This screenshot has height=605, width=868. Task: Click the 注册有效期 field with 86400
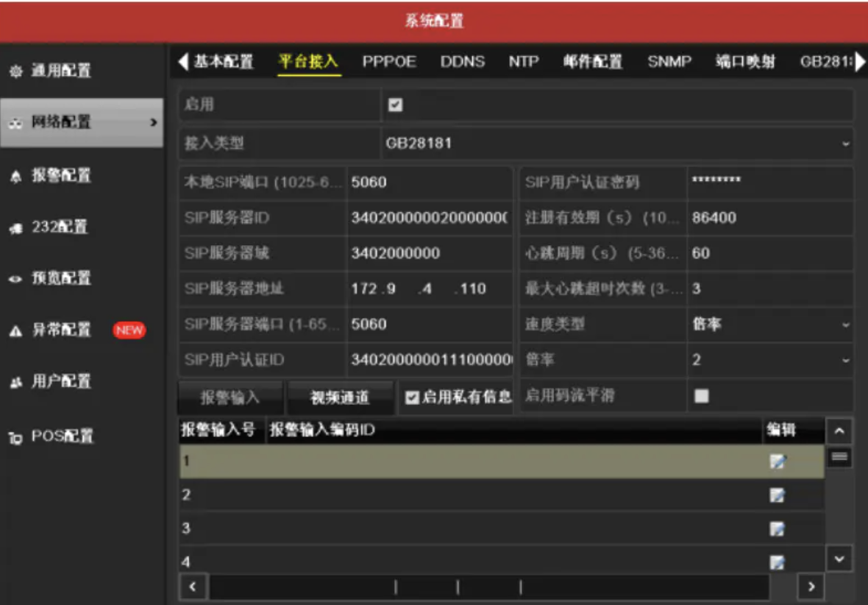[x=770, y=218]
